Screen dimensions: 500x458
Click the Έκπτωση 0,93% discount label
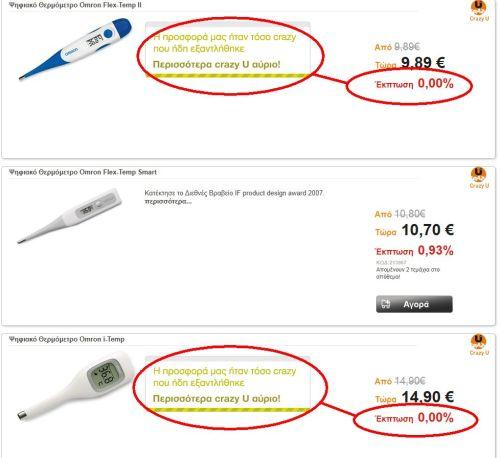point(414,251)
